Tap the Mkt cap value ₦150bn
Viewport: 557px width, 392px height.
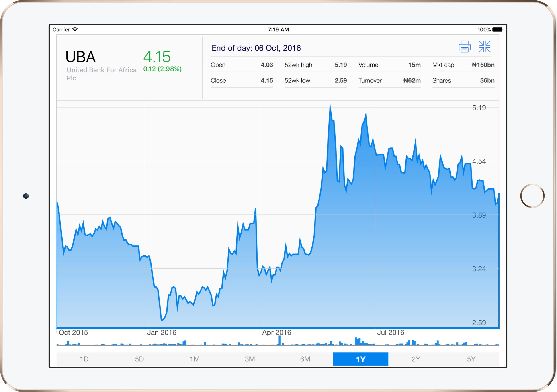[483, 65]
